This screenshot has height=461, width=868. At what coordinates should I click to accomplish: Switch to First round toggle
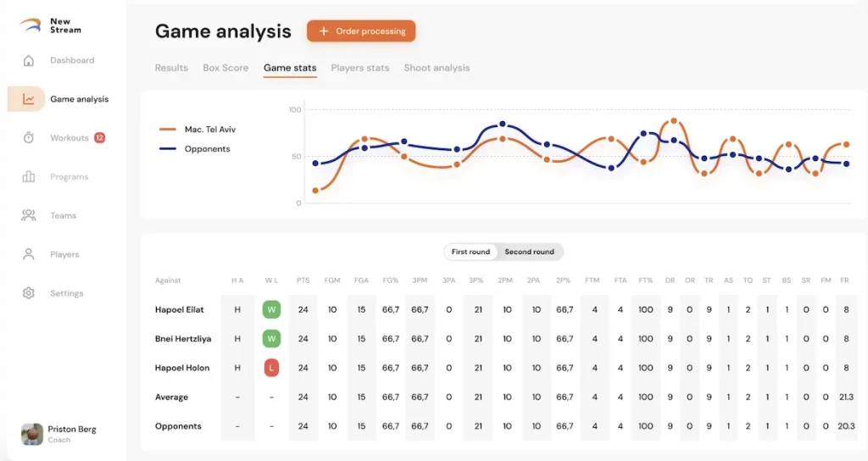(470, 252)
